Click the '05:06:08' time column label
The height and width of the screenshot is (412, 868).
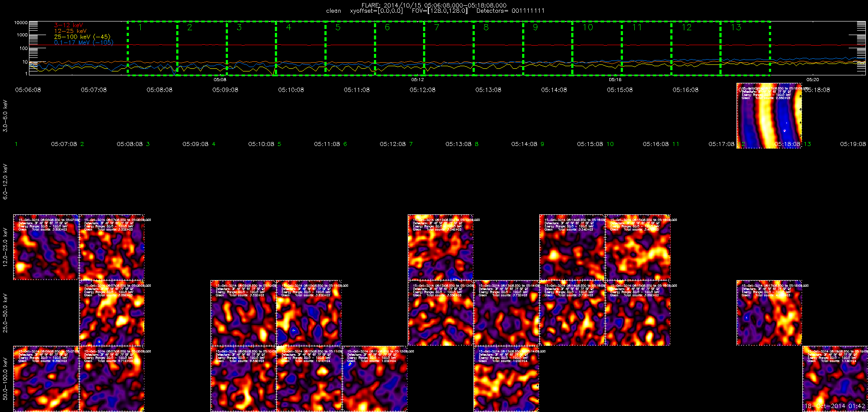pos(28,90)
